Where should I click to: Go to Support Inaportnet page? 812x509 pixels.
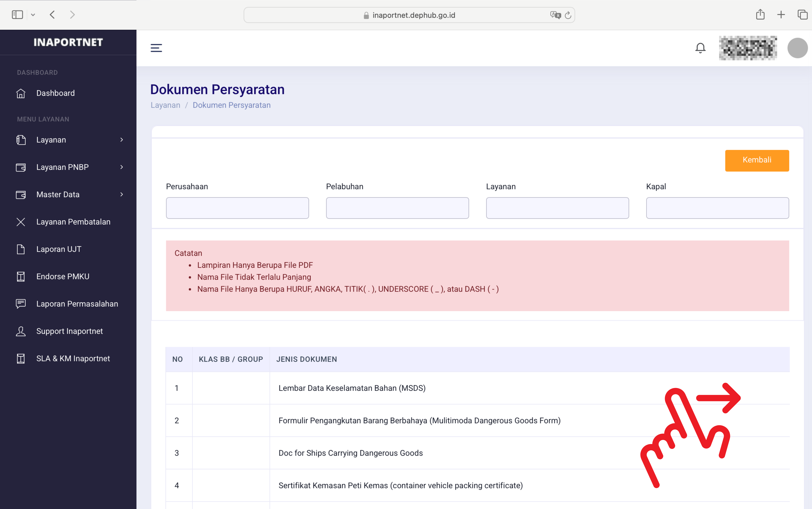(x=69, y=331)
